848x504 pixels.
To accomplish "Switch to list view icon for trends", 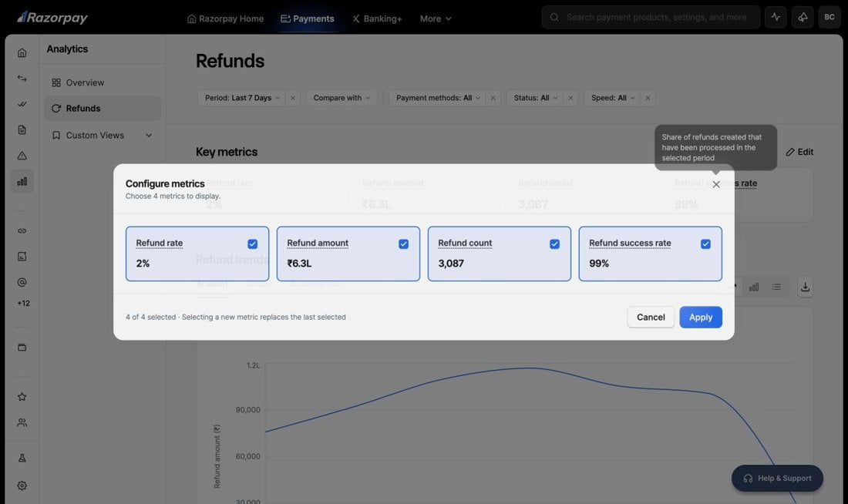I will (x=776, y=287).
